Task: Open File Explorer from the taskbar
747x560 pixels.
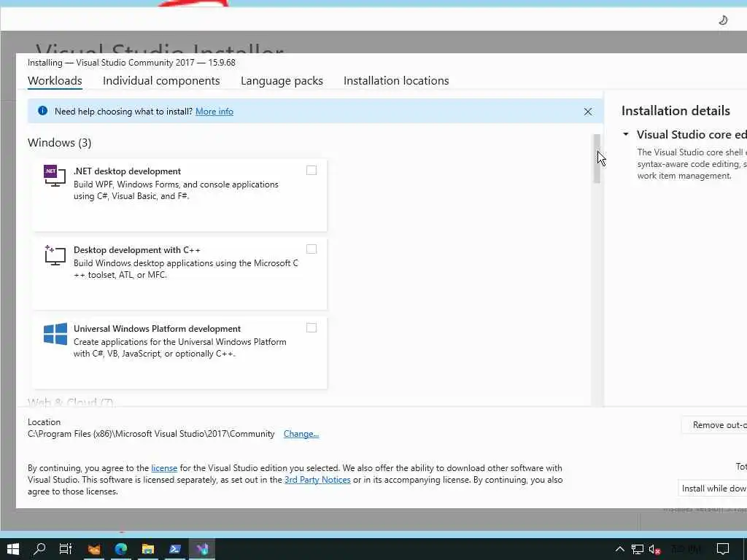Action: pyautogui.click(x=147, y=549)
